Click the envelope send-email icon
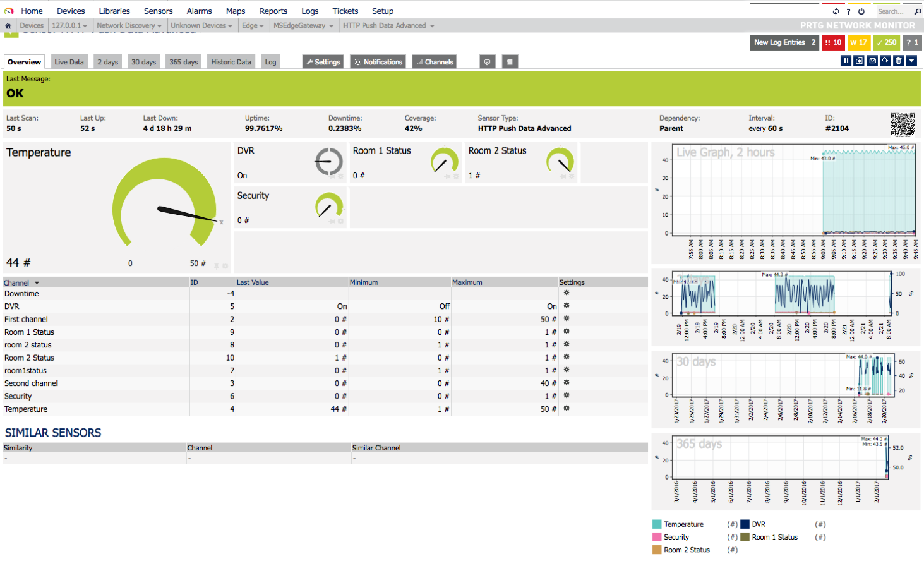This screenshot has width=924, height=561. click(873, 61)
